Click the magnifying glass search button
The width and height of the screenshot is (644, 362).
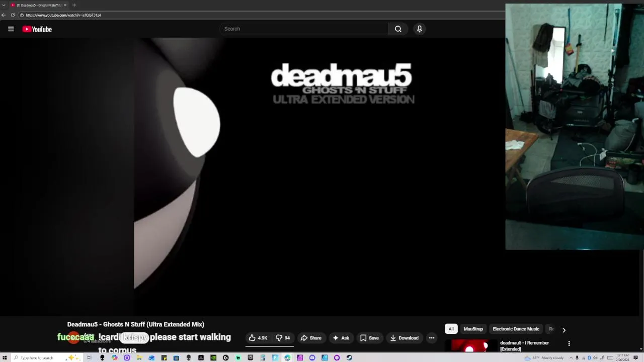click(398, 29)
